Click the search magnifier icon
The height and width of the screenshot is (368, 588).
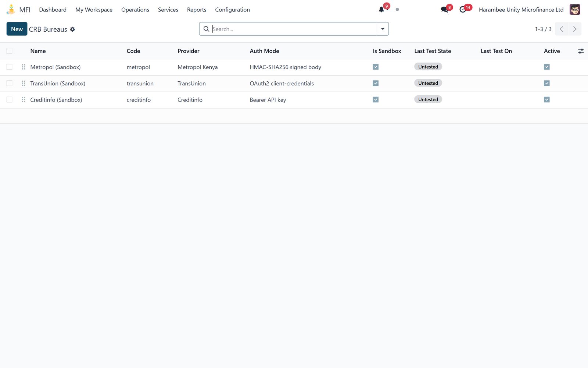pos(207,29)
